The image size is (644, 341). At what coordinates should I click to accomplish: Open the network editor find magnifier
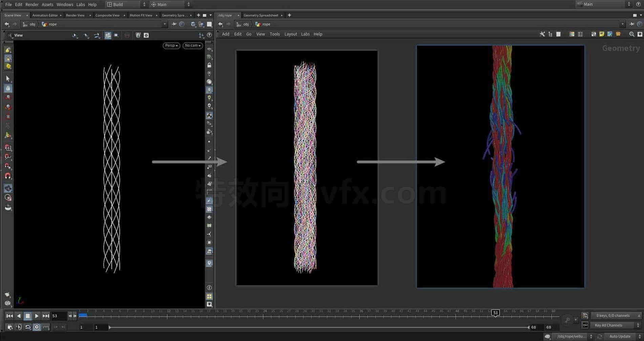coord(631,34)
